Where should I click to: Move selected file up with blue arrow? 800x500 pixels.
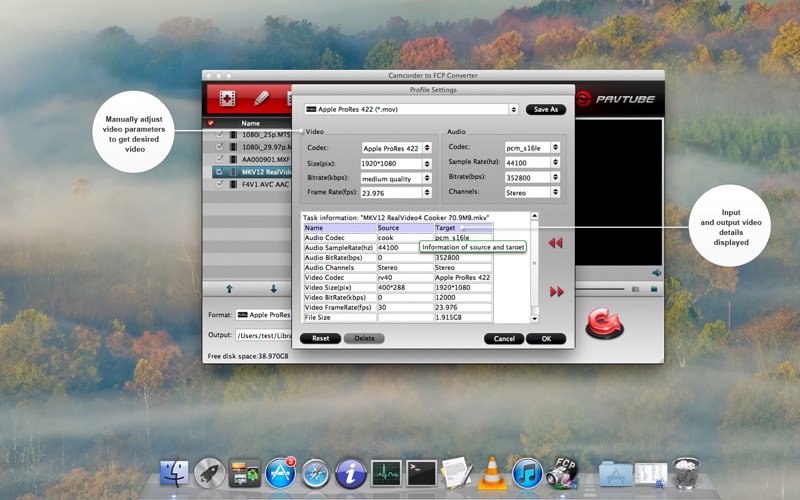point(229,289)
